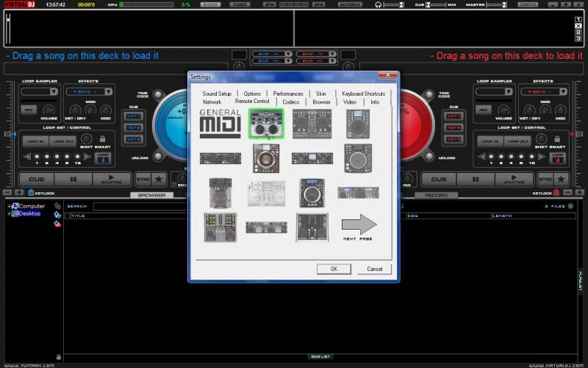Pause the left deck

[73, 180]
